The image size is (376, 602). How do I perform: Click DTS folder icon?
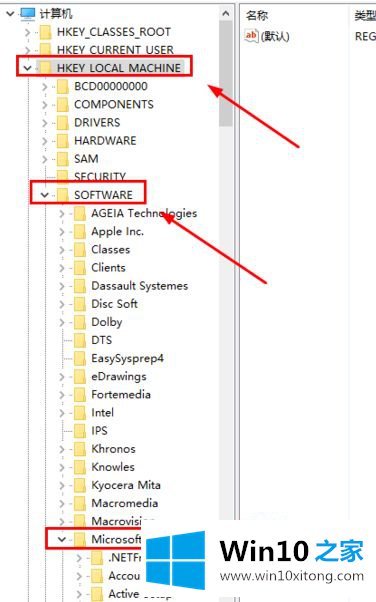[x=80, y=340]
